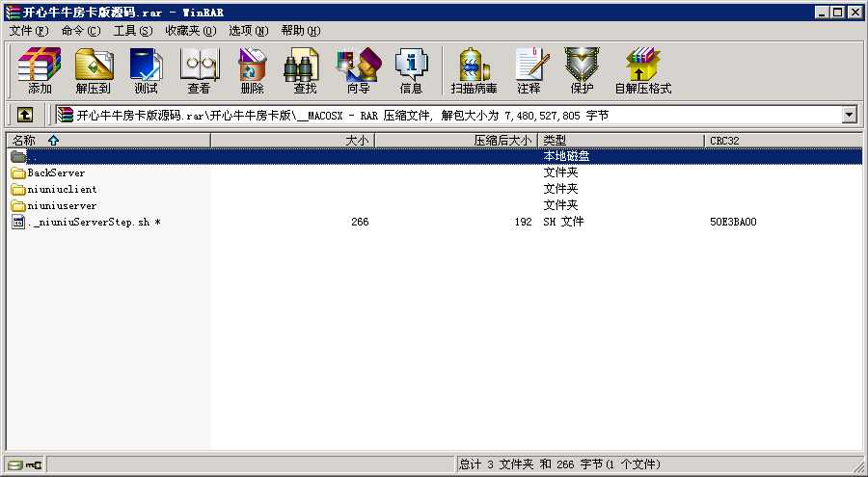This screenshot has width=868, height=477.
Task: Click the 'SH 文件' type cell
Action: 563,223
